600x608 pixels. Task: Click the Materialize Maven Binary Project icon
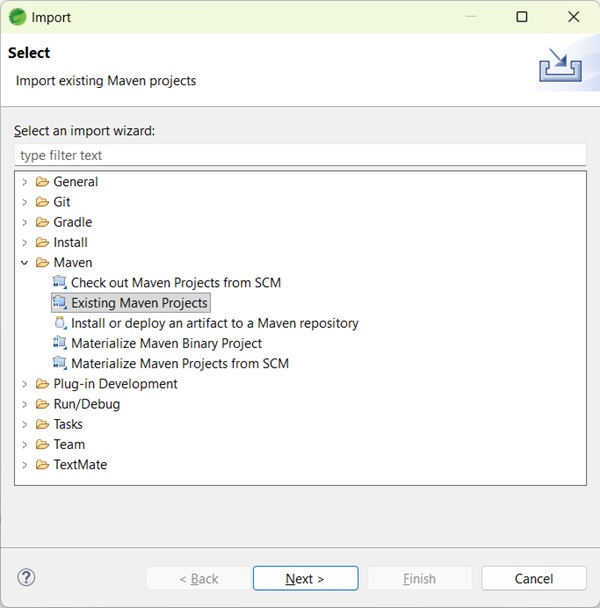[x=60, y=343]
